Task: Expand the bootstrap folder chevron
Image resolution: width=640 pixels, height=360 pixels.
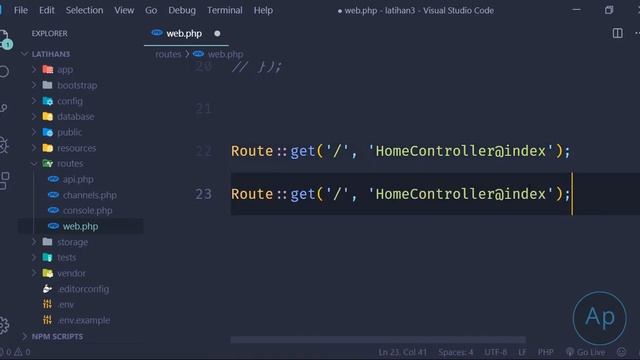Action: coord(34,85)
